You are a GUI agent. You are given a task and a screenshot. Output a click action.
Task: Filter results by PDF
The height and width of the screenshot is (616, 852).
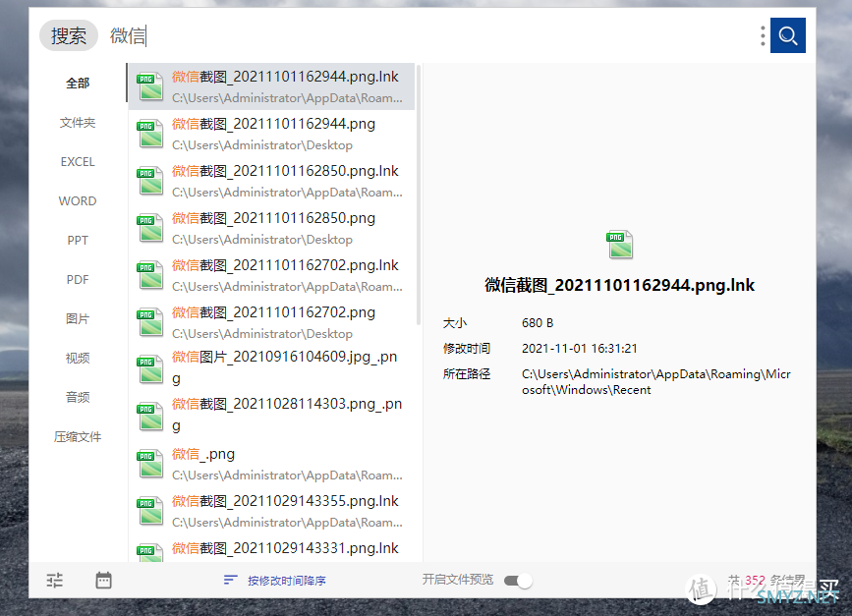pyautogui.click(x=78, y=280)
